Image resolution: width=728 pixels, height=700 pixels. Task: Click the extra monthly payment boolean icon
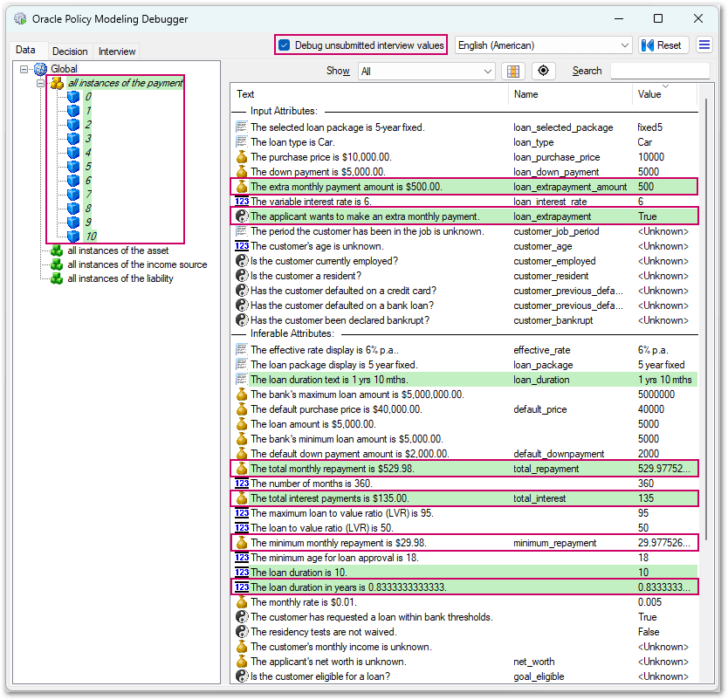pos(242,216)
